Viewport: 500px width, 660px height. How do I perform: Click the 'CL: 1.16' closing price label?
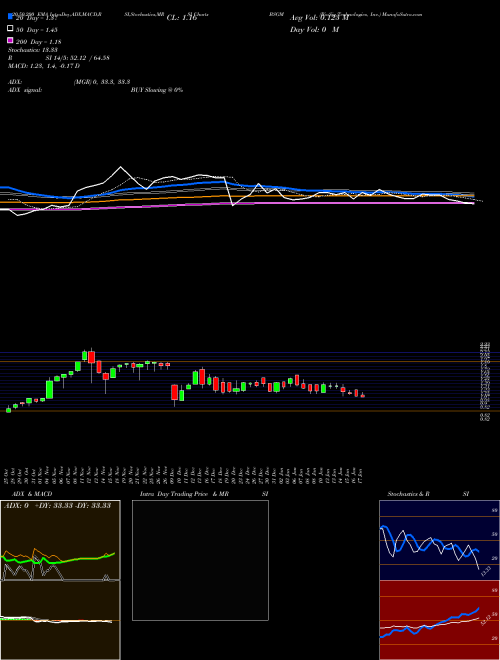(x=182, y=18)
